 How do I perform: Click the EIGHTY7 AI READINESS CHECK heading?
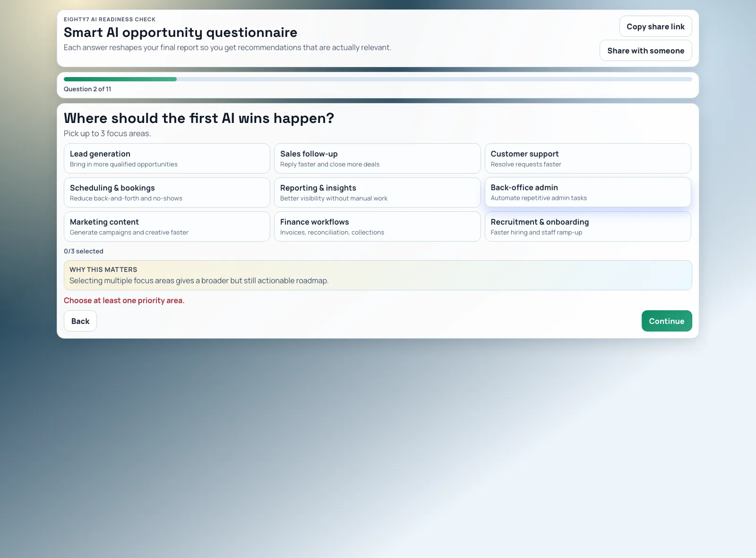(x=110, y=19)
